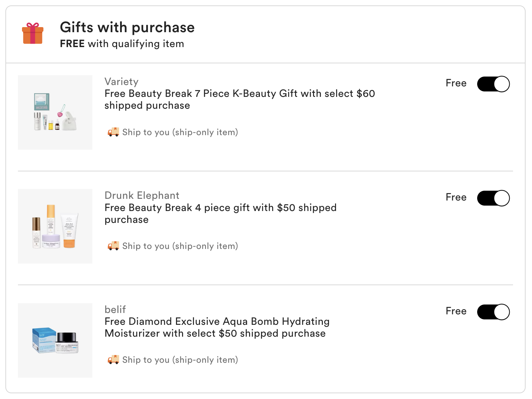Click the Free label beside K-Beauty gift
The height and width of the screenshot is (399, 532).
coord(456,83)
